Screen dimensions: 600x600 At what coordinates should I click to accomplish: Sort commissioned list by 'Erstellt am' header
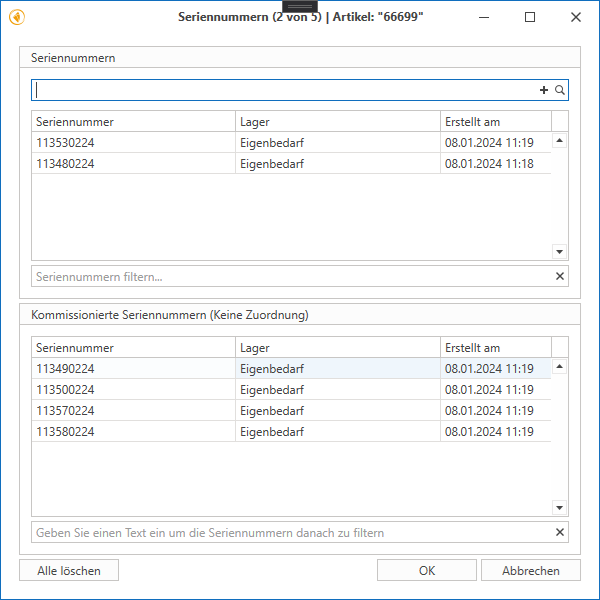pyautogui.click(x=494, y=348)
